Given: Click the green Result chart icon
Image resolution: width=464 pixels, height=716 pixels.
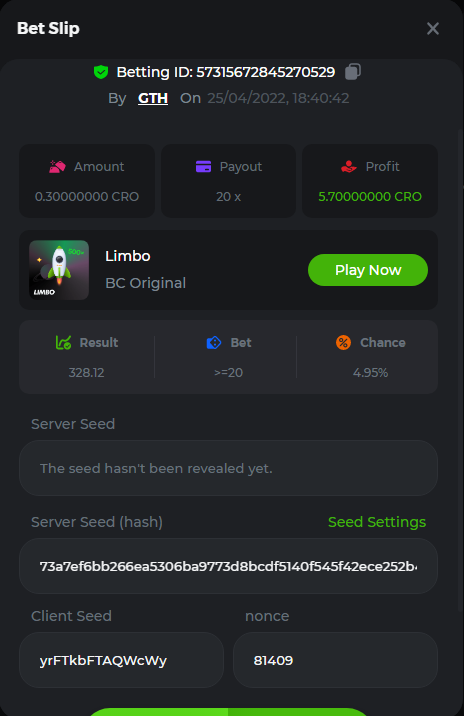Looking at the screenshot, I should point(63,342).
